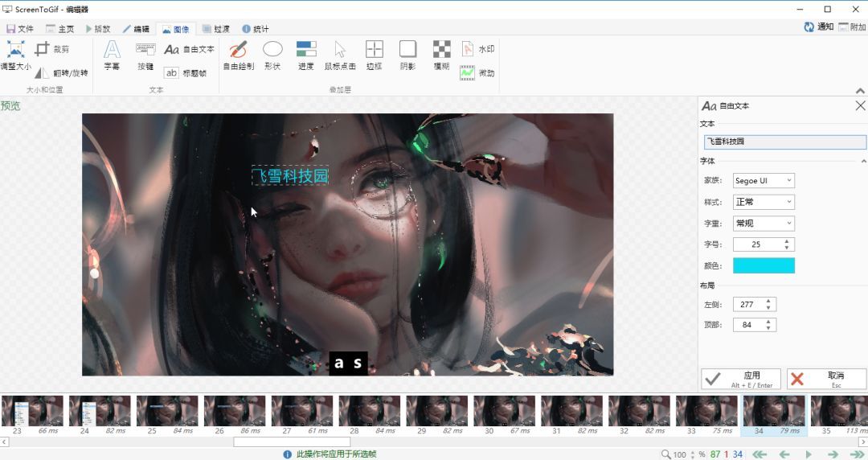868x460 pixels.
Task: Select frame 33 thumbnail
Action: 707,414
